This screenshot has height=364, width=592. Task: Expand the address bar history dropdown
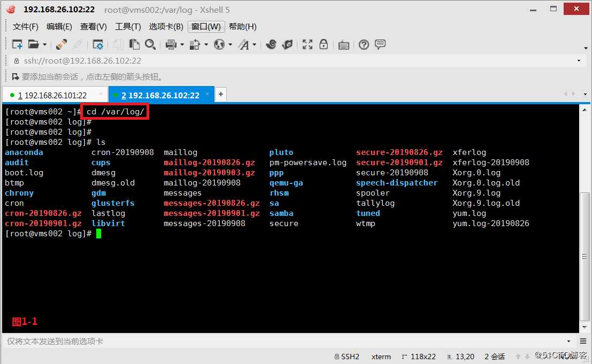click(579, 61)
